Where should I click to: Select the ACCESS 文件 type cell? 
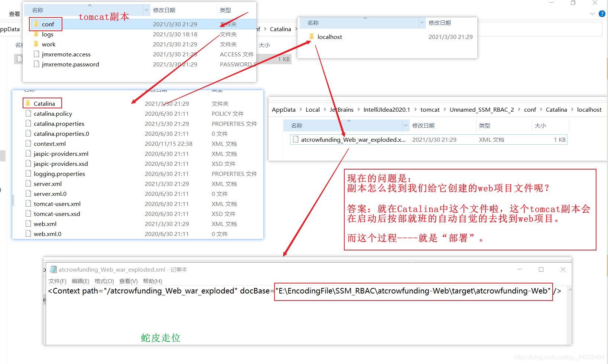point(237,54)
